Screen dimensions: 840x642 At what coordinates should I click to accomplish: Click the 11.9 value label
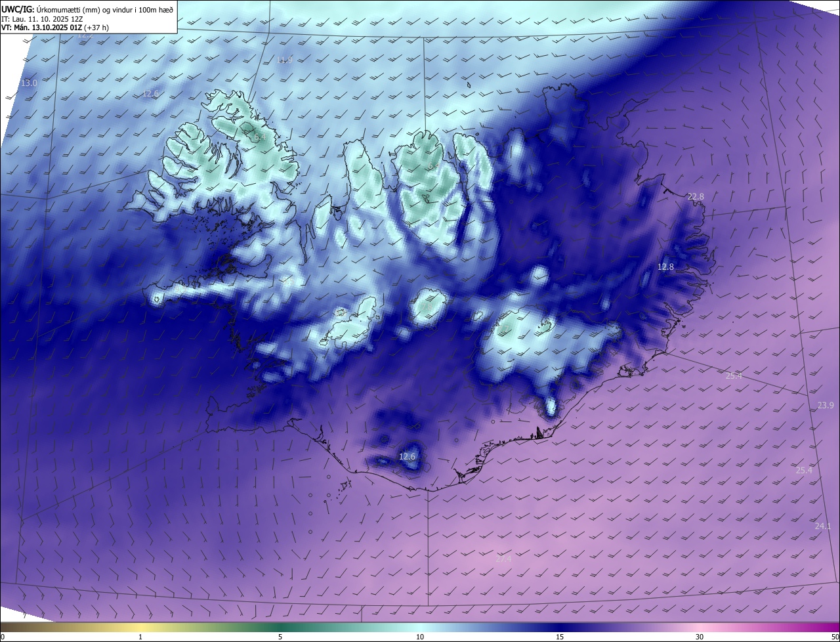tap(285, 60)
